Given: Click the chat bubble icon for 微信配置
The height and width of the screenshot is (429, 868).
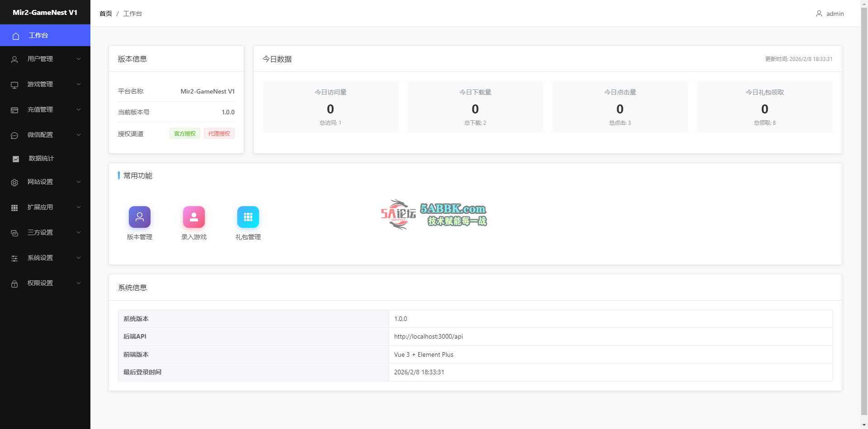Looking at the screenshot, I should click(14, 135).
